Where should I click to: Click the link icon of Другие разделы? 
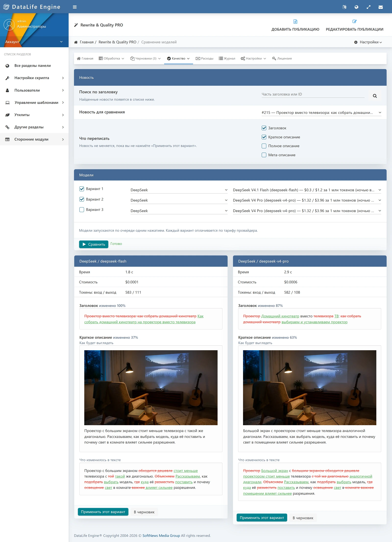[7, 127]
